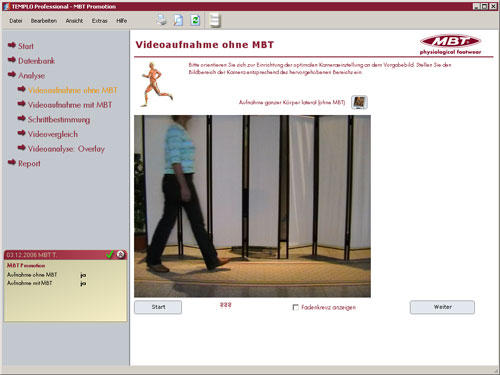Click the green checkmark in session panel
Screen dimensions: 500x375
[x=110, y=255]
